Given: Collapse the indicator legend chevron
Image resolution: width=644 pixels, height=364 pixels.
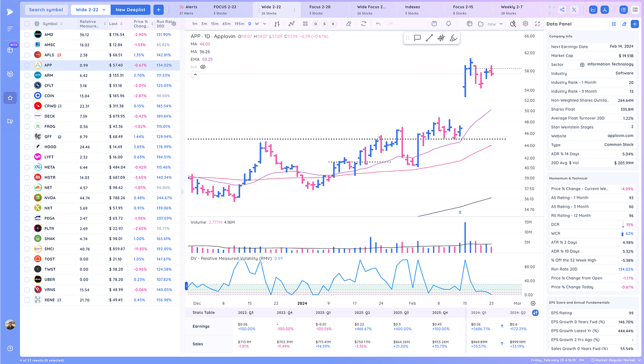Looking at the screenshot, I should 195,75.
